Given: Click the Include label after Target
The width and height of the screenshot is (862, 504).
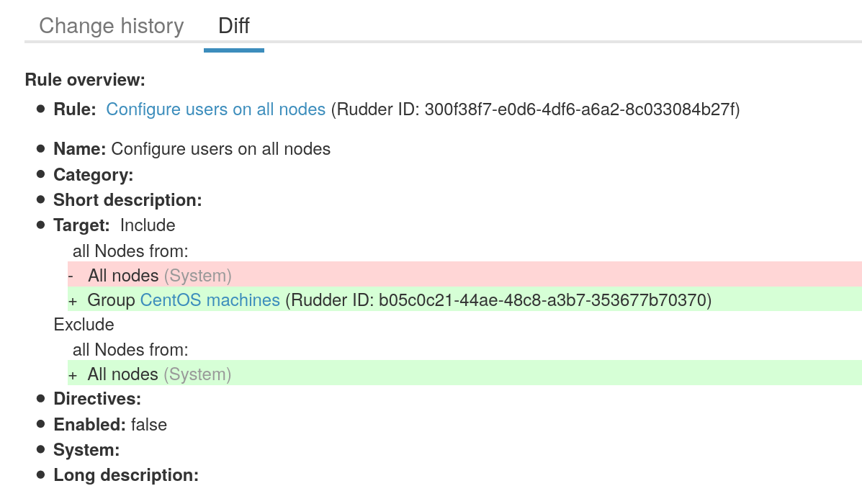Looking at the screenshot, I should click(148, 225).
